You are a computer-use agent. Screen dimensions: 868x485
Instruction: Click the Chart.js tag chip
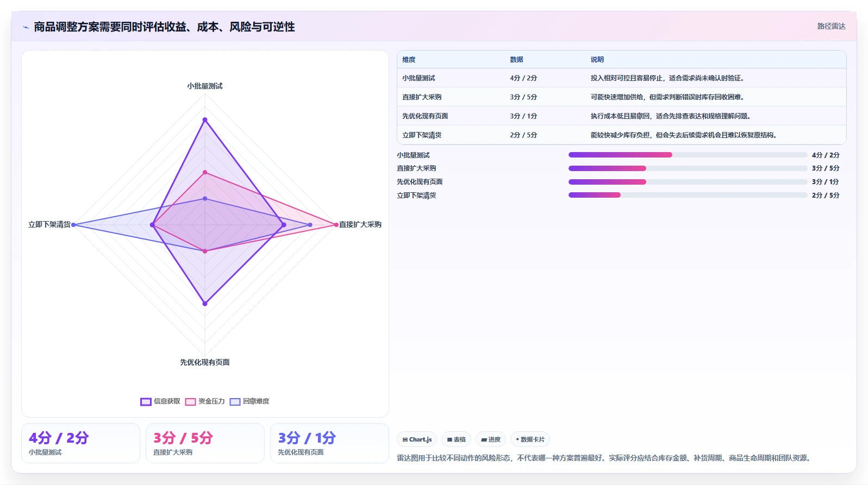coord(417,439)
